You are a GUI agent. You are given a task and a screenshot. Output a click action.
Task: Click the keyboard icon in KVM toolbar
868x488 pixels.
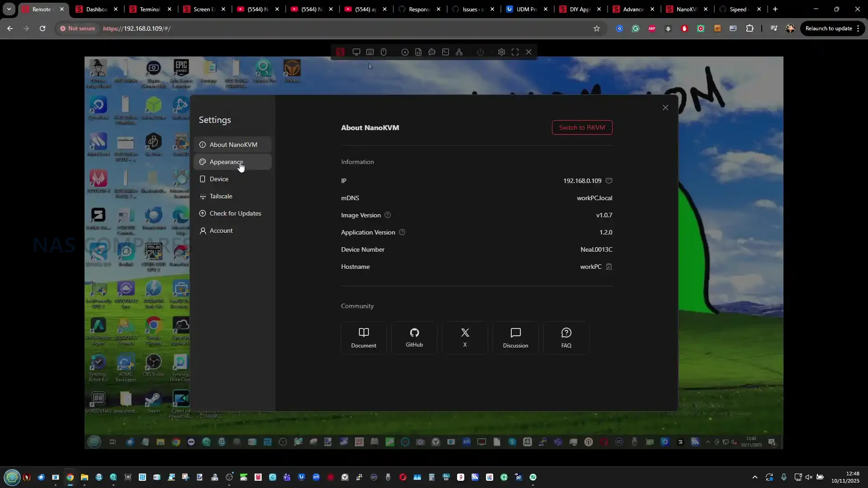tap(370, 52)
